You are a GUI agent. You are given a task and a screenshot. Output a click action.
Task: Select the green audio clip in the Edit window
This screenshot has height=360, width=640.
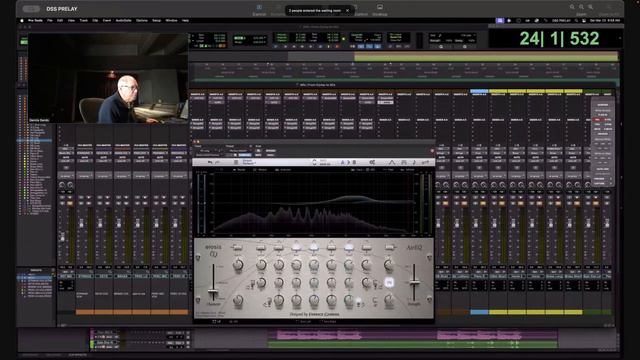tap(412, 345)
